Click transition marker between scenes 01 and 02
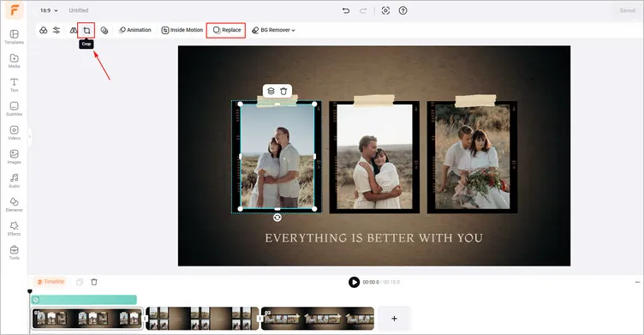Screen dimensions: 644x335 pos(145,319)
